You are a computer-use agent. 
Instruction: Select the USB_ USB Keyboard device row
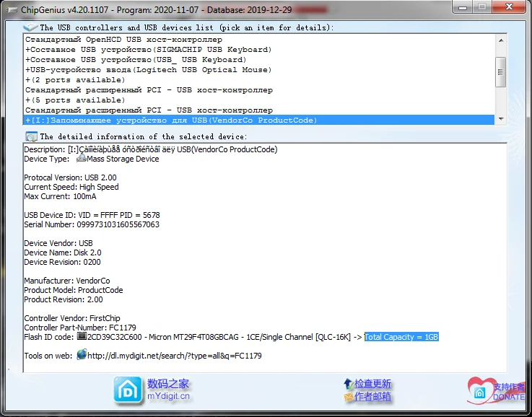(259, 60)
